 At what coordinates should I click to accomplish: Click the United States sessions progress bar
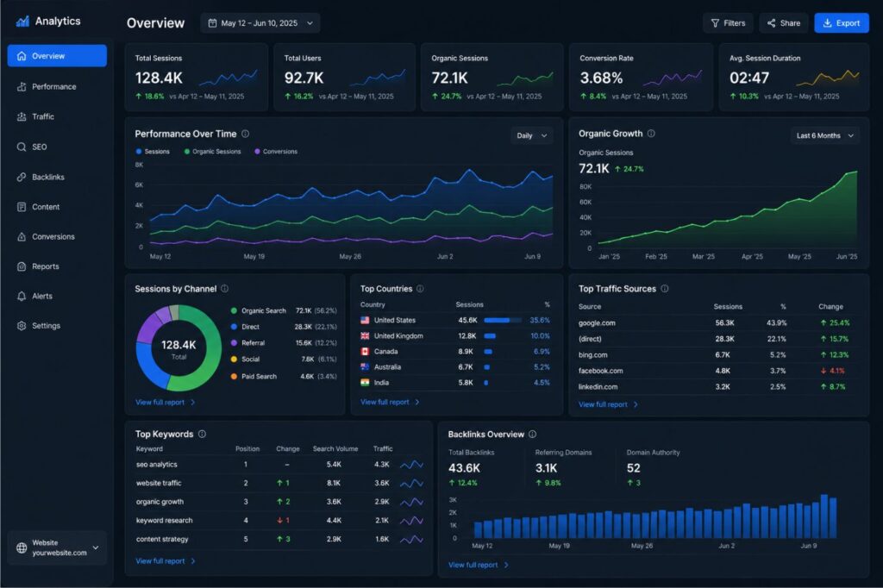tap(503, 320)
